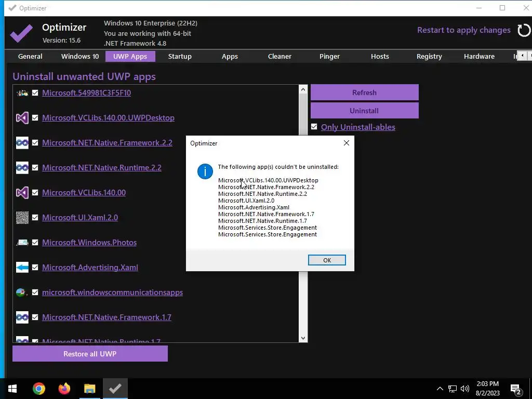Click the restart circular arrow icon

click(524, 30)
